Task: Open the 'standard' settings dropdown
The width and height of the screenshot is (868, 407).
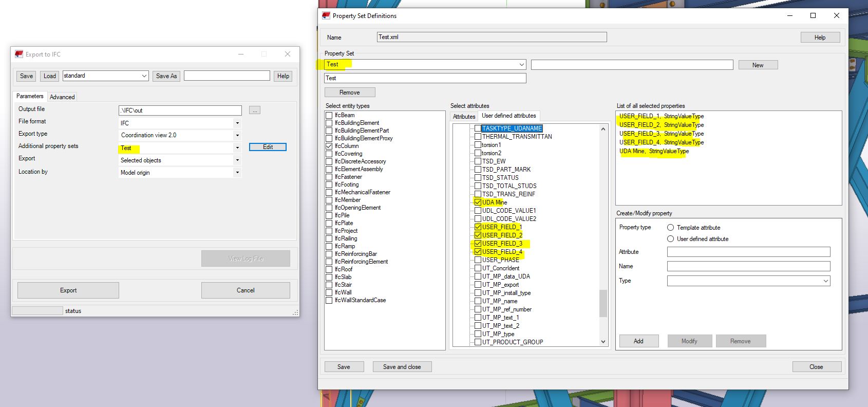Action: pyautogui.click(x=144, y=76)
